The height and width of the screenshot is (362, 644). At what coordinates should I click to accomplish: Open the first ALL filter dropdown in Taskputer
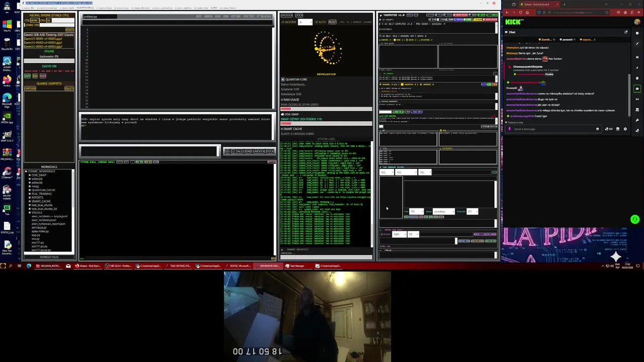[386, 172]
